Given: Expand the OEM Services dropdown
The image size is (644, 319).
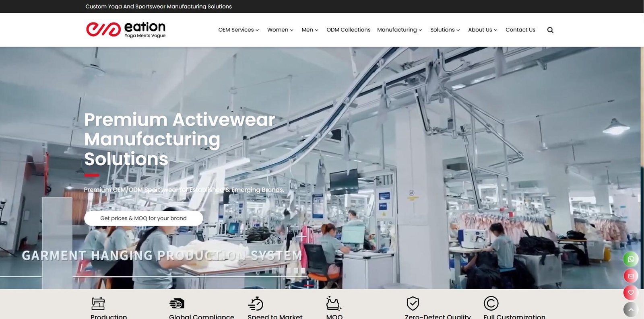Looking at the screenshot, I should (238, 30).
